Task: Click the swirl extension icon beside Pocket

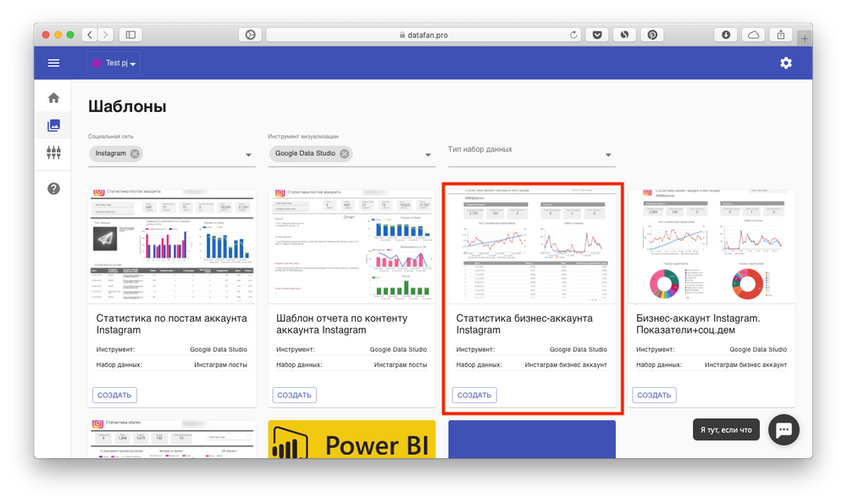Action: (624, 35)
